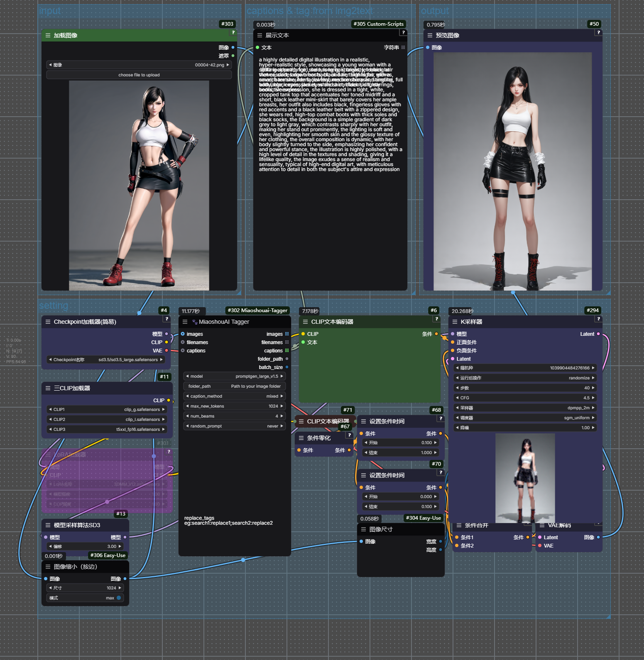Select the 'setting' group title
The height and width of the screenshot is (660, 644).
pyautogui.click(x=54, y=306)
